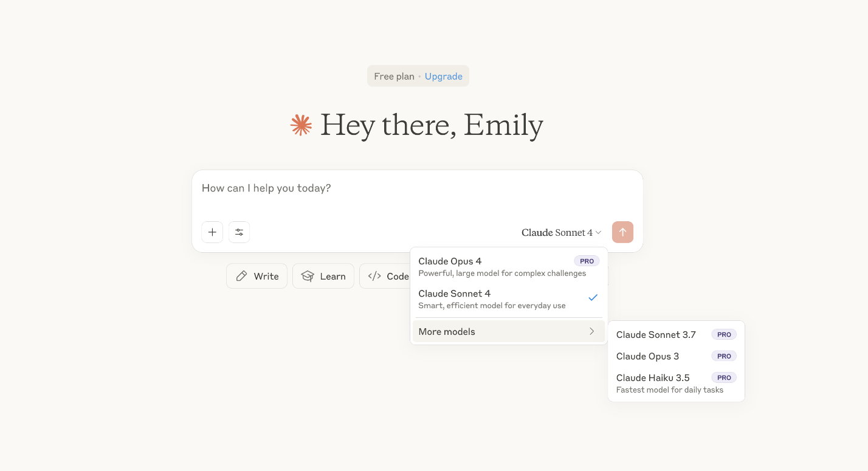Image resolution: width=868 pixels, height=471 pixels.
Task: Click 'Smart, efficient model for everyday use' description
Action: click(492, 306)
